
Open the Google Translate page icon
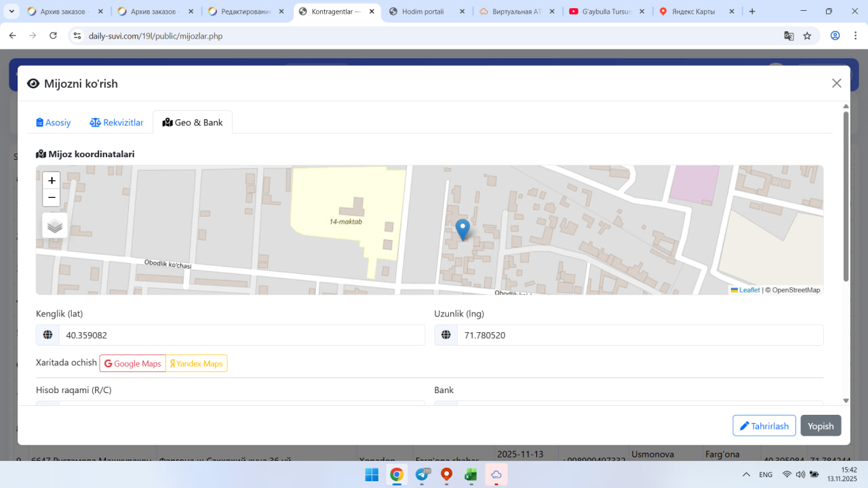tap(789, 36)
